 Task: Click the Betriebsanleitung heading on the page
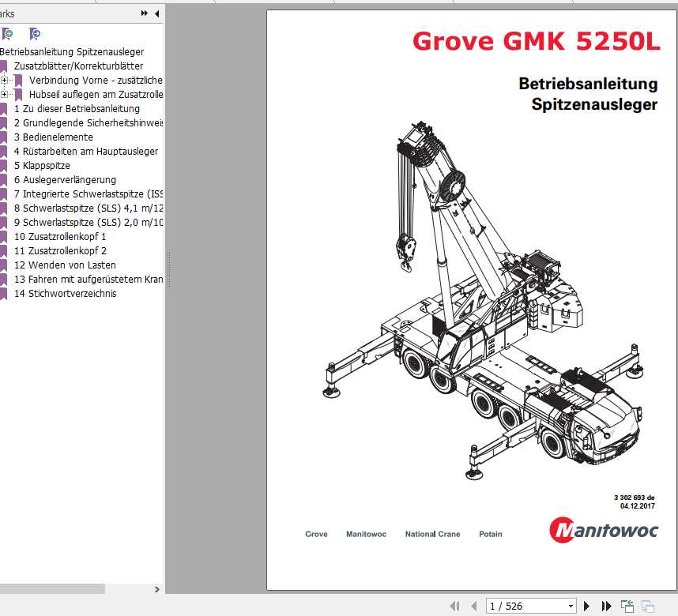[588, 84]
